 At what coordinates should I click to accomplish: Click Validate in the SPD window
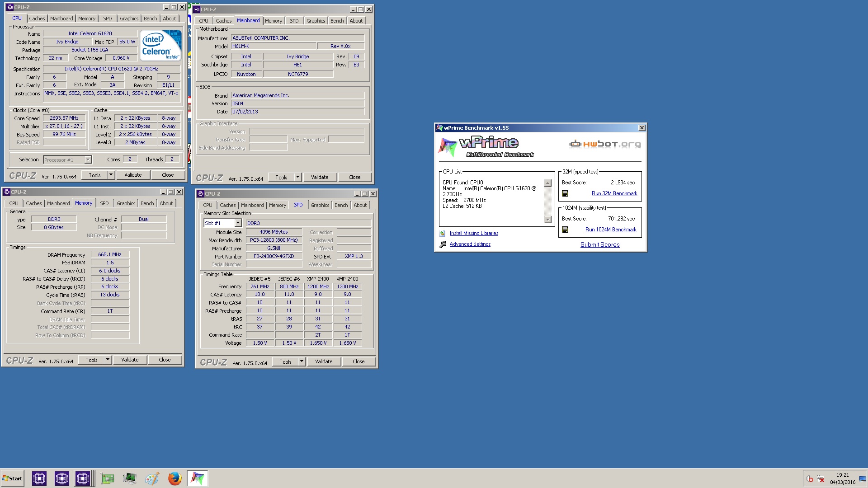pos(324,361)
